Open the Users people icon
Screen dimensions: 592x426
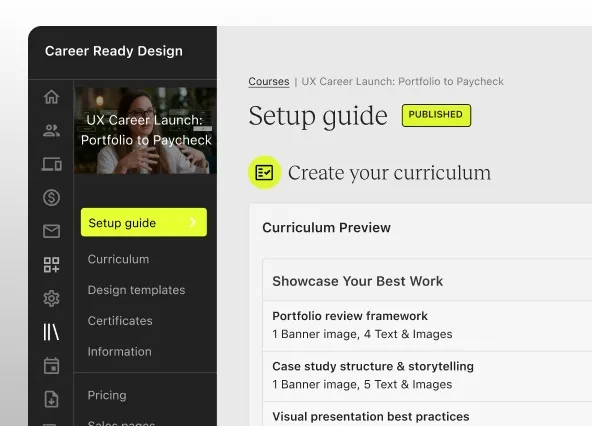click(x=51, y=130)
